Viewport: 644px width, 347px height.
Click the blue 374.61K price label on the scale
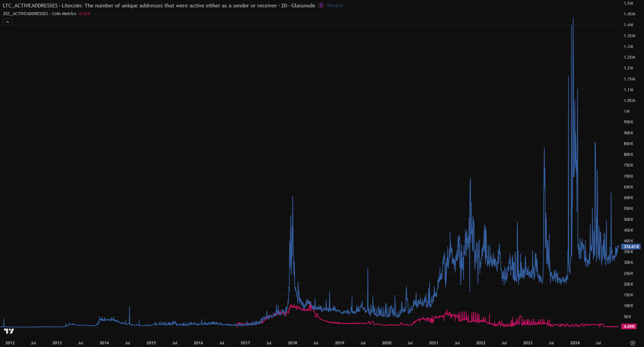click(631, 247)
